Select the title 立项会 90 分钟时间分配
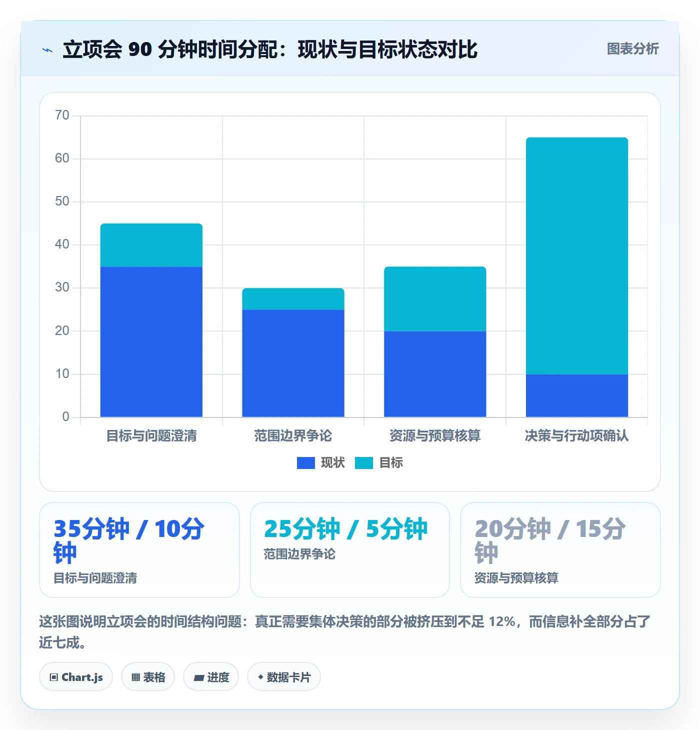The image size is (700, 730). [270, 49]
